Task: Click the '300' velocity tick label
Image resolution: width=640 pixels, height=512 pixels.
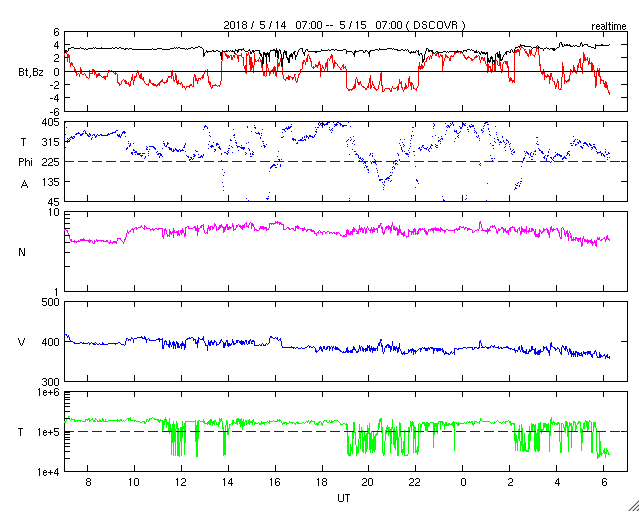Action: (51, 382)
